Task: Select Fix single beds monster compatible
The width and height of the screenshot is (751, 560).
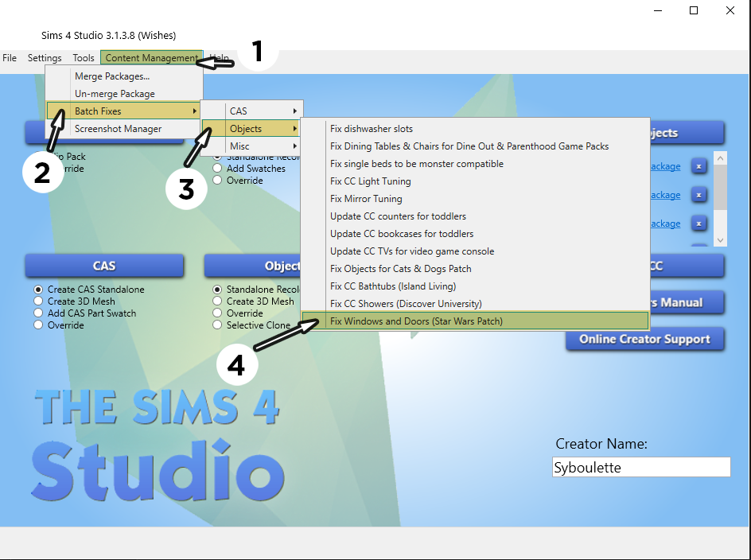Action: [475, 164]
